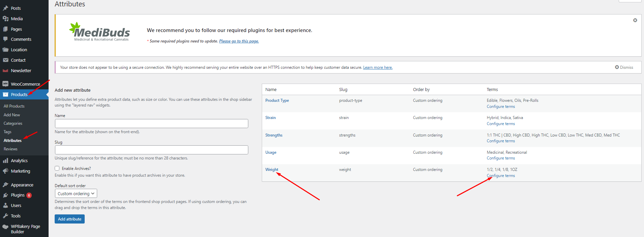Click the Dismiss link on HTTPS notice
The width and height of the screenshot is (644, 237).
626,67
